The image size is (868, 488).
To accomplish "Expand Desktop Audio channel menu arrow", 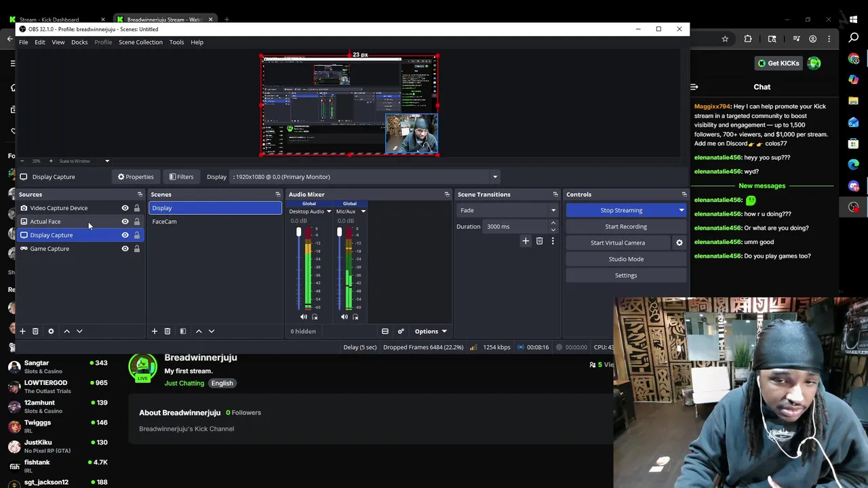I will pos(329,211).
